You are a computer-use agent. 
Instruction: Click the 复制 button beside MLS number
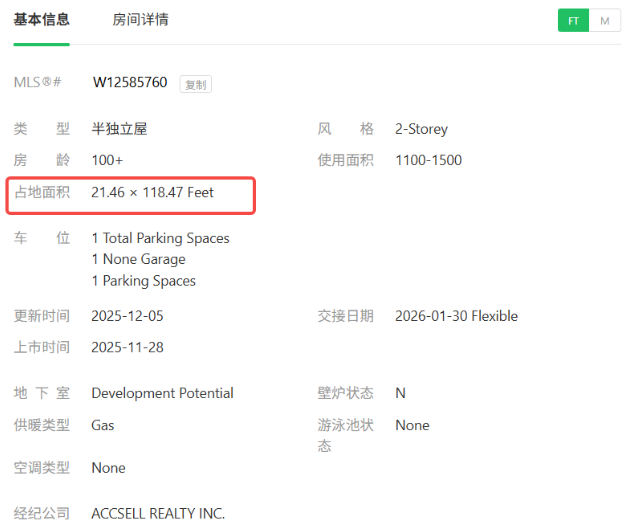[195, 85]
